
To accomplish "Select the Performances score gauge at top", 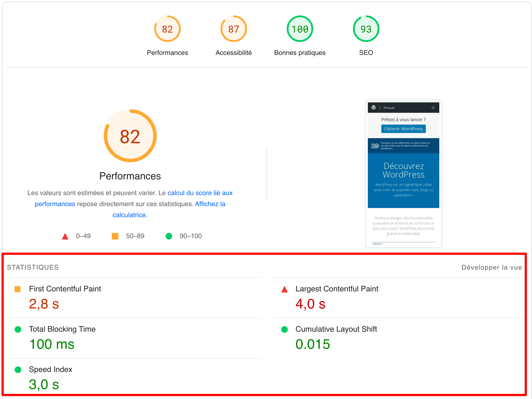I will pos(167,28).
